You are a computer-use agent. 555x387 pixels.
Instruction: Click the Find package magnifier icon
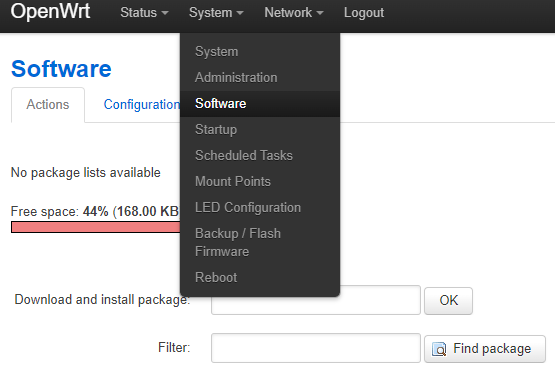coord(439,349)
